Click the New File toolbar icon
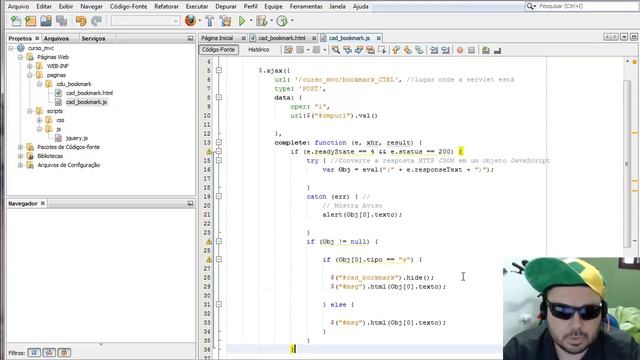The width and height of the screenshot is (640, 360). pos(16,21)
